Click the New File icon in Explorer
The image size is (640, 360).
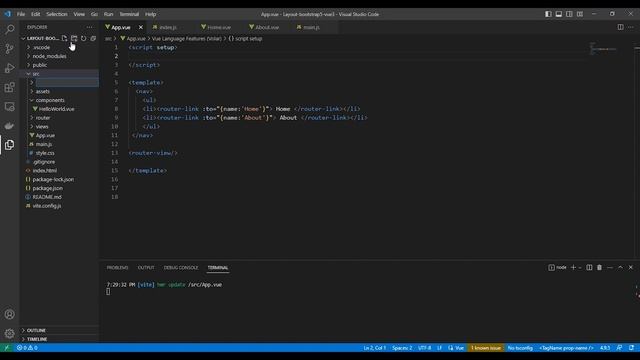click(64, 38)
